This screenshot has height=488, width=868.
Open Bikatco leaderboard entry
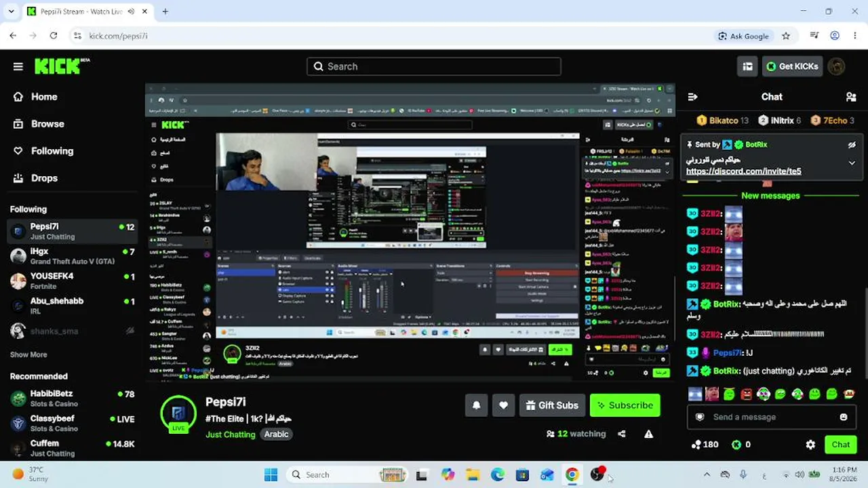722,121
